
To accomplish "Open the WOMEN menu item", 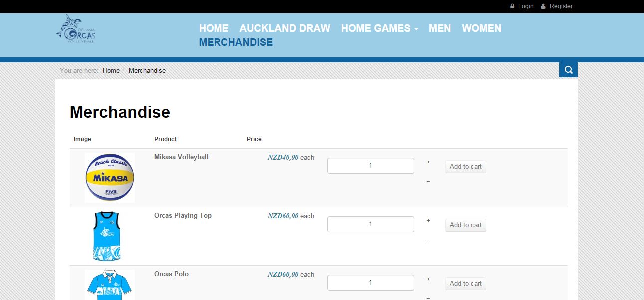I will pyautogui.click(x=481, y=28).
